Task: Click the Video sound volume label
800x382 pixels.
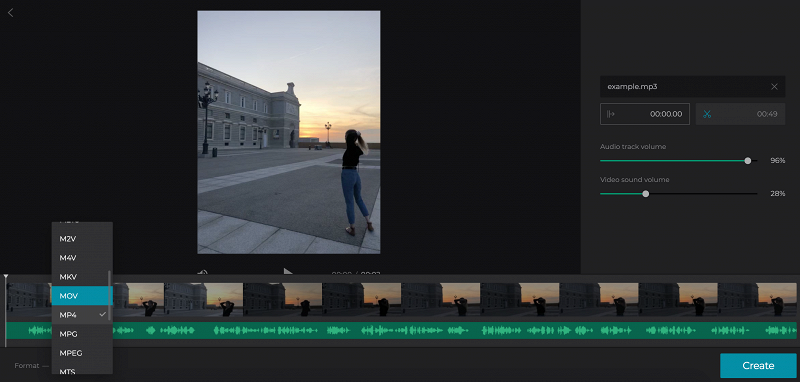Action: click(x=634, y=180)
